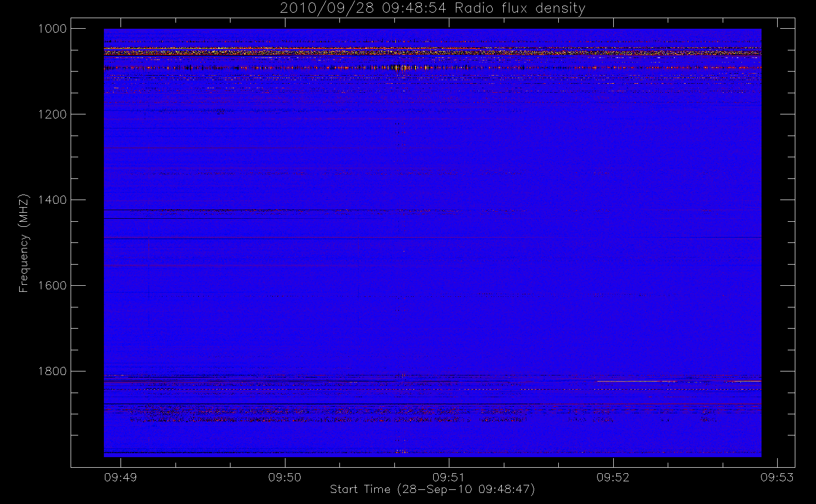Screen dimensions: 816x504
Task: Select the 1000 frequency tick label
Action: coord(52,29)
